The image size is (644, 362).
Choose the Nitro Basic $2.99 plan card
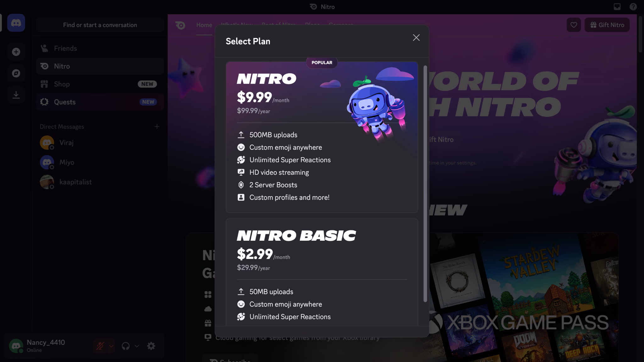[322, 272]
